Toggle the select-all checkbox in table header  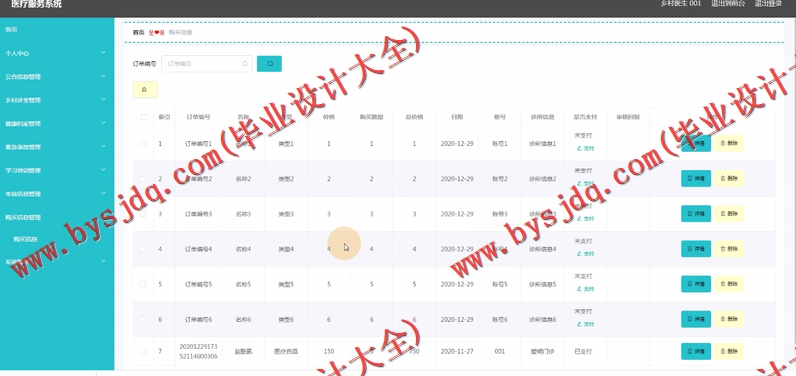(x=143, y=117)
